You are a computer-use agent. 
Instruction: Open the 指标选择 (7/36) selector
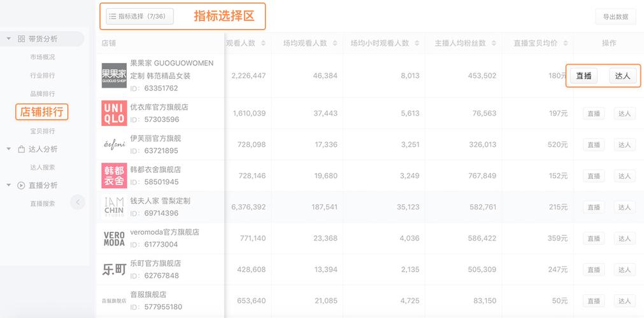(140, 17)
